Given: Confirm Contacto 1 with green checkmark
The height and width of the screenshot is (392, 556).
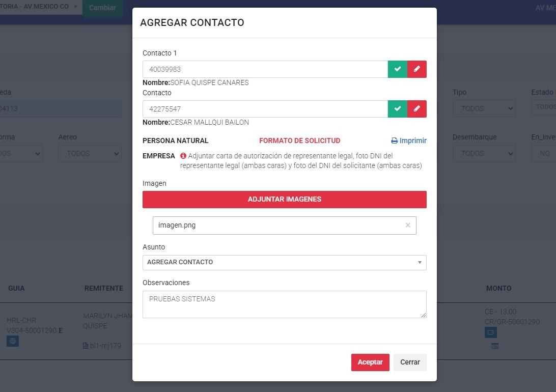Looking at the screenshot, I should point(398,69).
